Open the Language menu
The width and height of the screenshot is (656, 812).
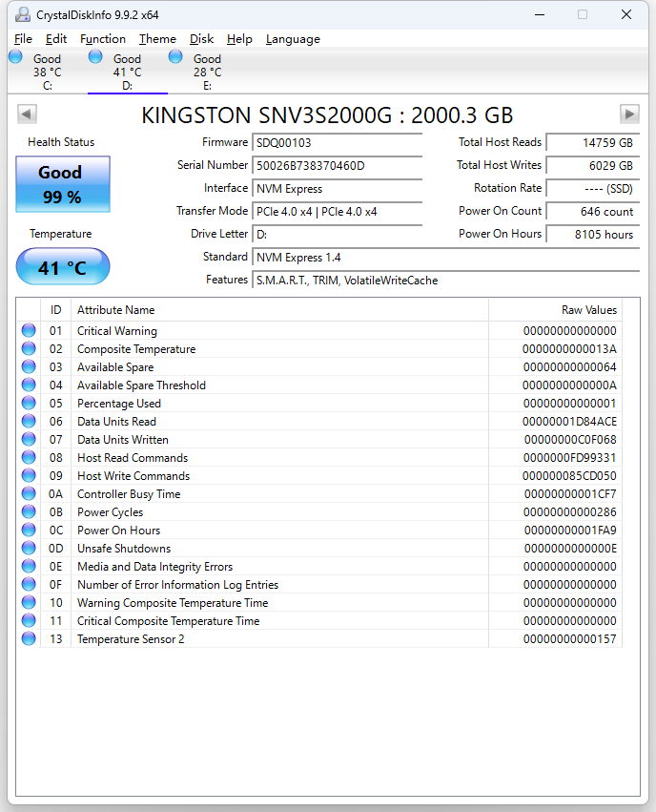click(x=293, y=39)
